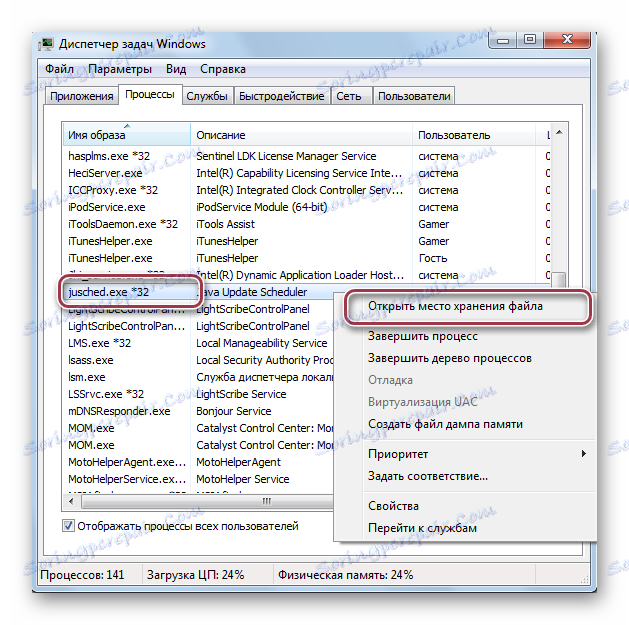Viewport: 629px width, 625px height.
Task: Switch to the Процессы tab
Action: coord(150,95)
